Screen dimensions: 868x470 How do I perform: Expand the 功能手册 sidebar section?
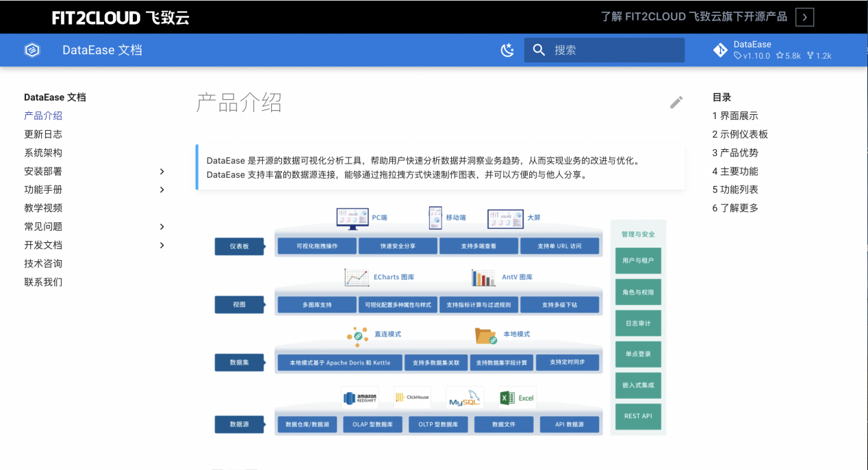click(162, 190)
